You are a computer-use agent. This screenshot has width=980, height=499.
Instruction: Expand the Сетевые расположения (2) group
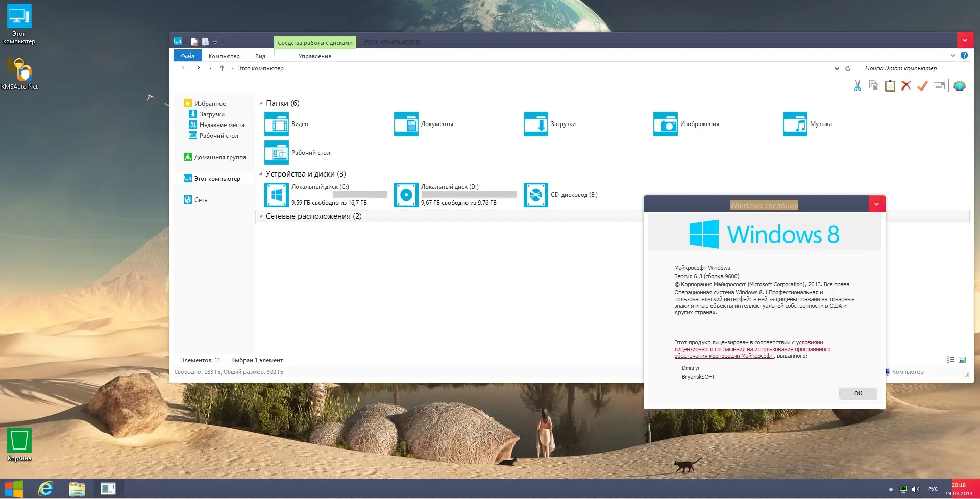(261, 216)
